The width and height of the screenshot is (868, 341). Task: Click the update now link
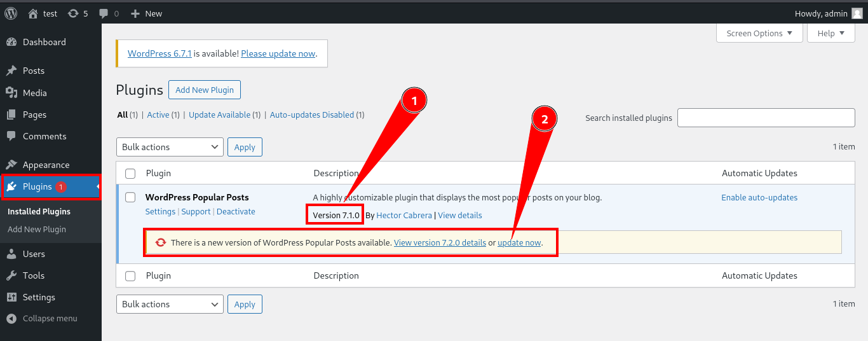[x=519, y=243]
